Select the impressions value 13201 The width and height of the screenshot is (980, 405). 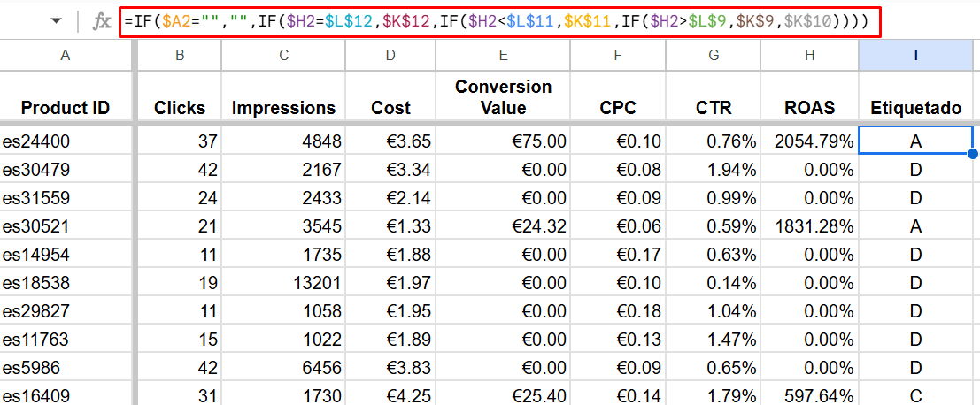[x=284, y=283]
